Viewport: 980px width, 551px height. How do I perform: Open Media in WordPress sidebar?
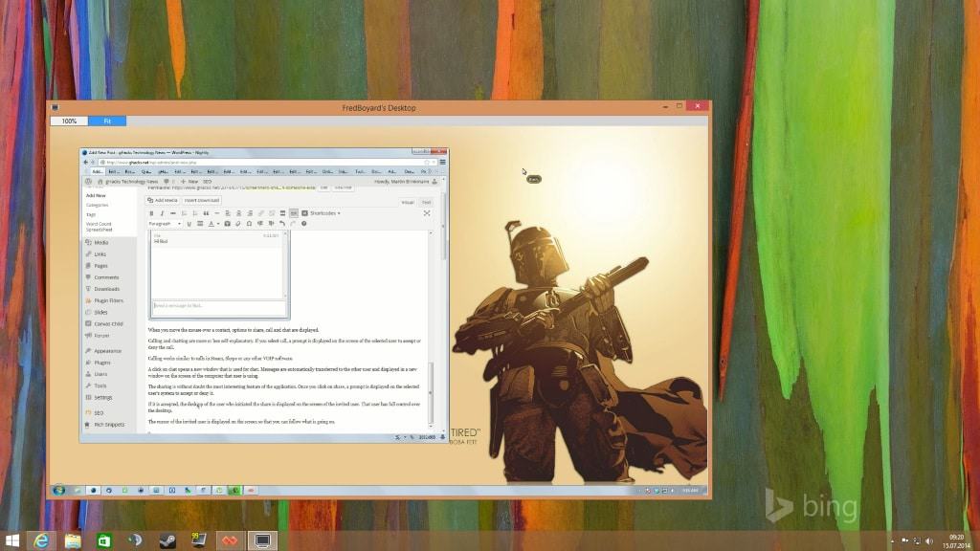point(101,242)
